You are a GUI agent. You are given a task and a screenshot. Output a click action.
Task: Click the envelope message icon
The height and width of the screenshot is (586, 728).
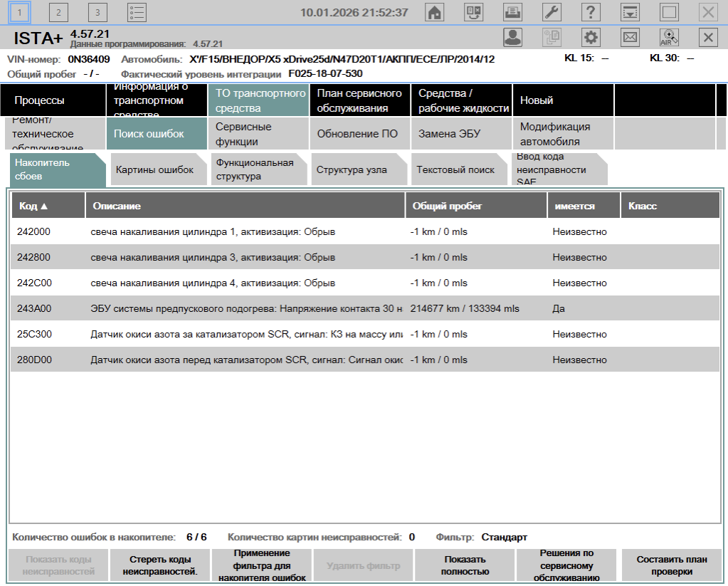(630, 38)
